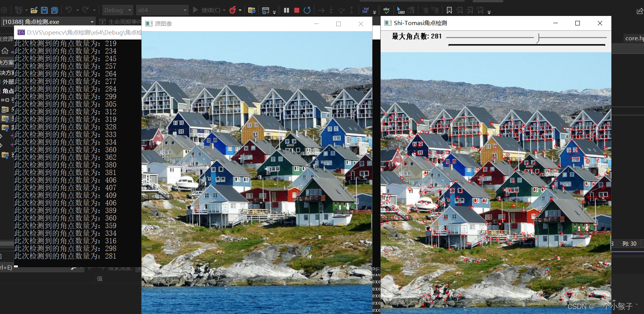Go to the next bookmark
Screen dimensions: 644x314
pos(470,10)
